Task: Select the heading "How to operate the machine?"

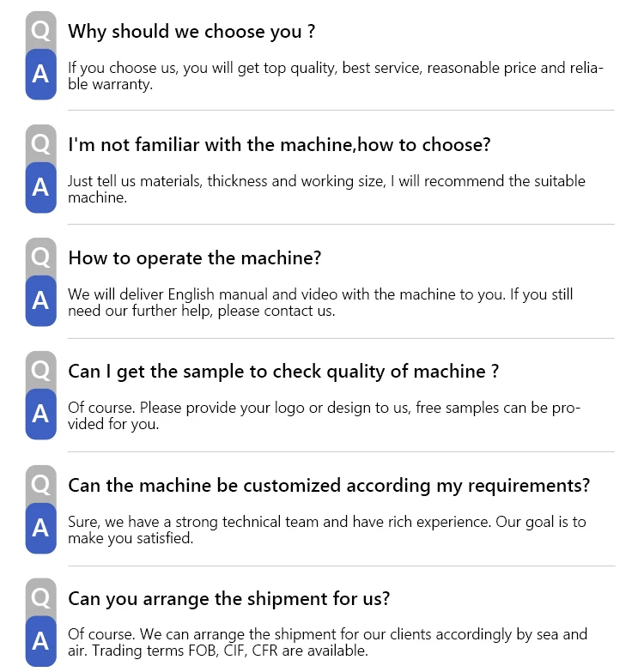Action: 195,258
